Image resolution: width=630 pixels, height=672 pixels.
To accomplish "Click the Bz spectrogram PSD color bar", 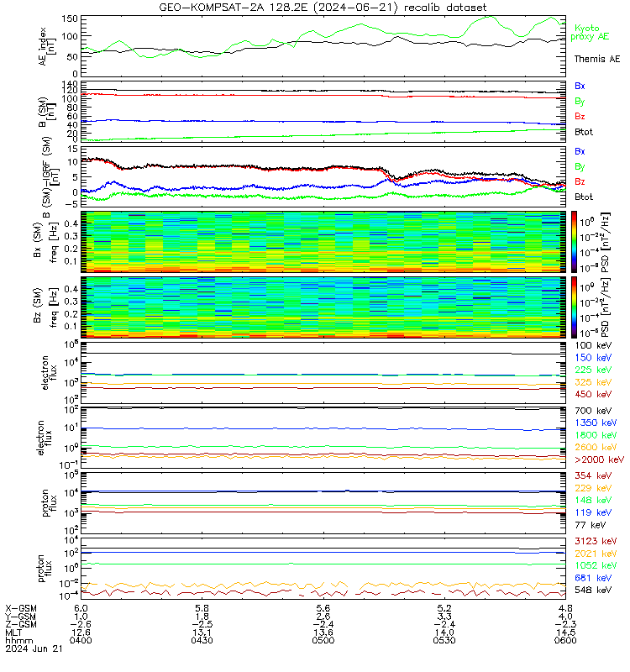I will (x=574, y=307).
